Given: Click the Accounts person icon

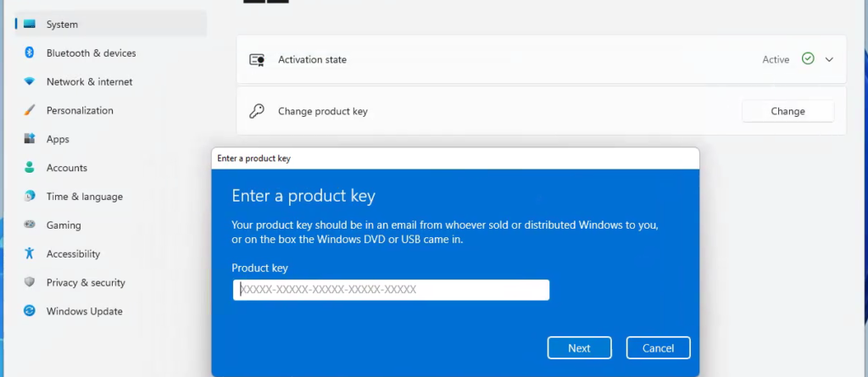Looking at the screenshot, I should (30, 168).
